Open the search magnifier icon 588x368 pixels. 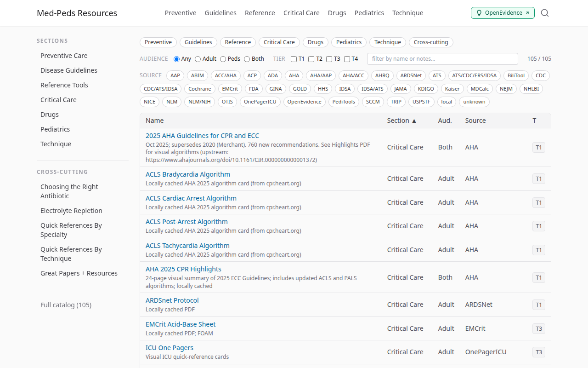pyautogui.click(x=545, y=13)
